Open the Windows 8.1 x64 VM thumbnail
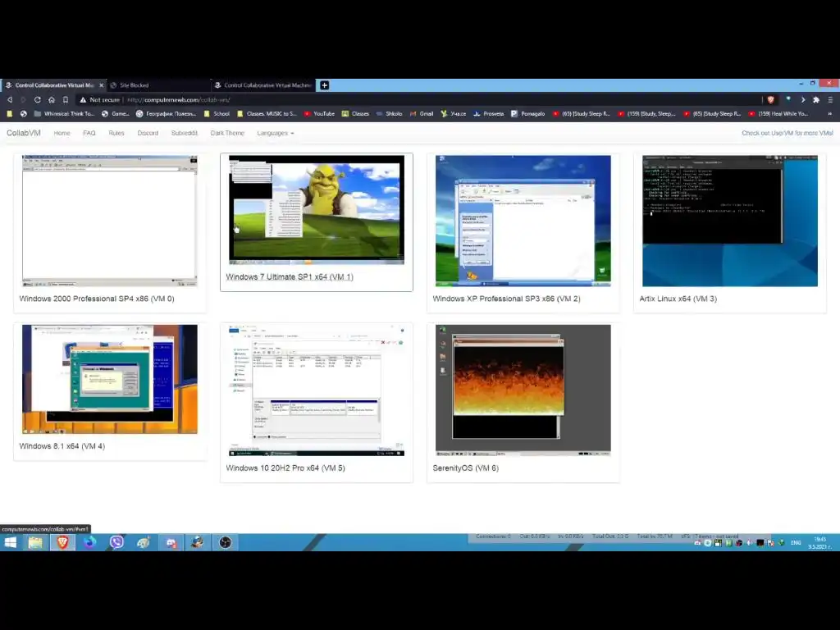Viewport: 840px width, 630px height. [x=110, y=379]
